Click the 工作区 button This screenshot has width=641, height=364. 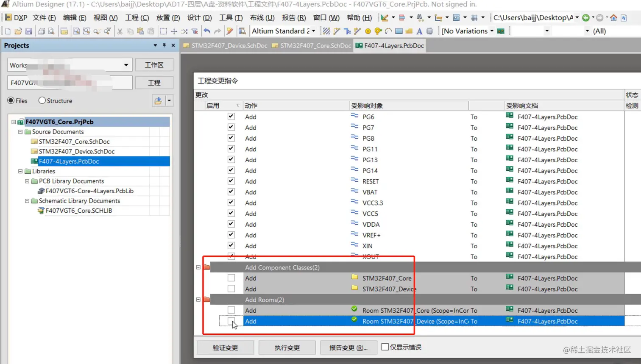[154, 65]
